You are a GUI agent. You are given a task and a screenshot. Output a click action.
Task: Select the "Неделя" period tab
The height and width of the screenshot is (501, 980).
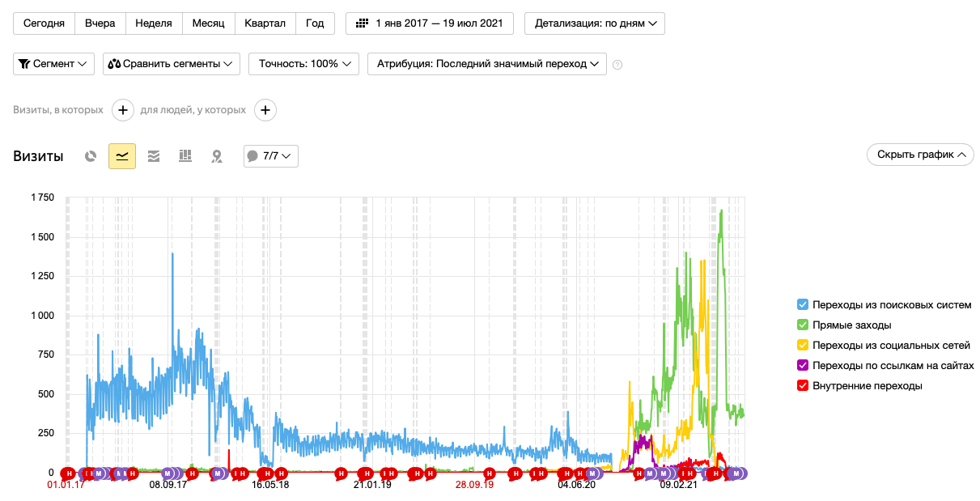pyautogui.click(x=154, y=23)
